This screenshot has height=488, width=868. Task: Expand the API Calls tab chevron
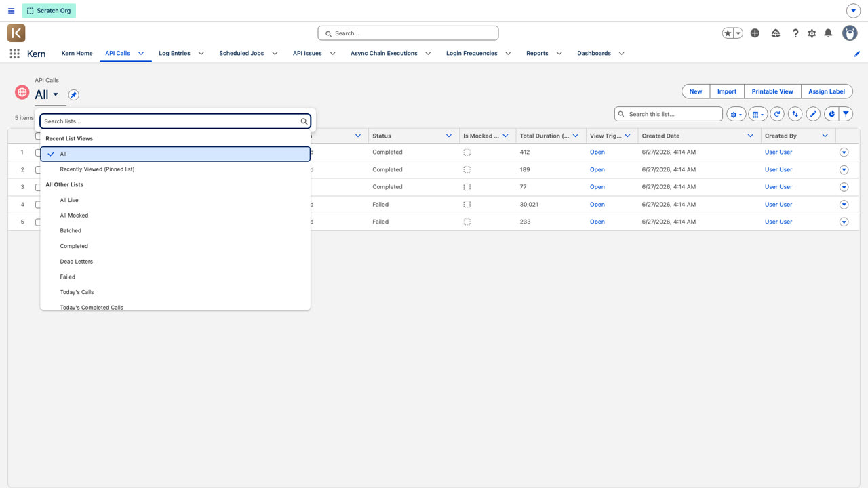point(141,54)
